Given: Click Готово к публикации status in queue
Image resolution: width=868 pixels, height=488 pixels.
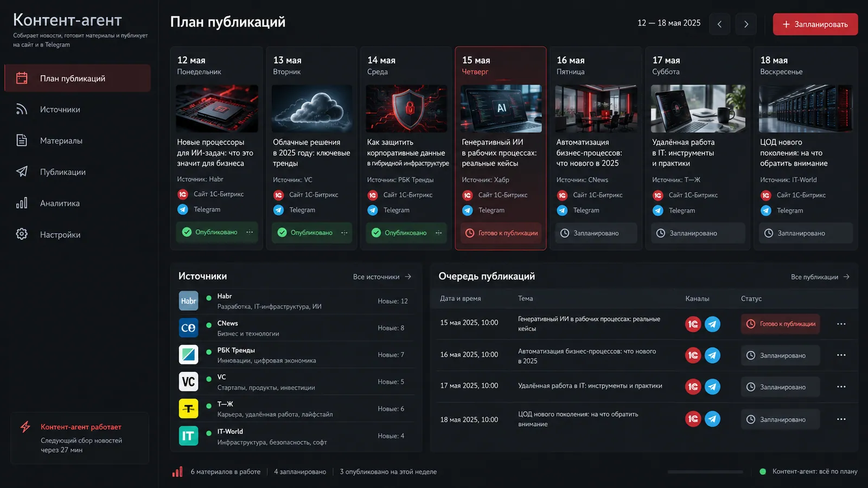Looking at the screenshot, I should (x=781, y=324).
